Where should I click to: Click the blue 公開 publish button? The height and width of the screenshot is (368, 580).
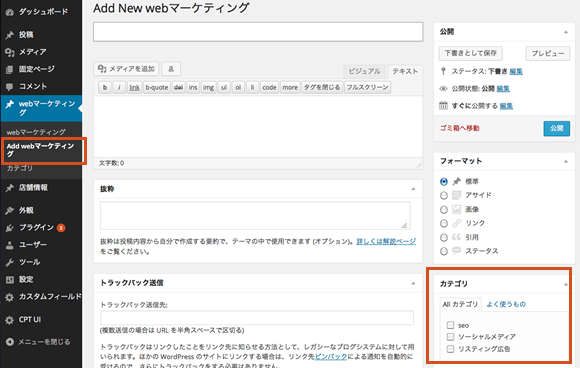[x=557, y=128]
